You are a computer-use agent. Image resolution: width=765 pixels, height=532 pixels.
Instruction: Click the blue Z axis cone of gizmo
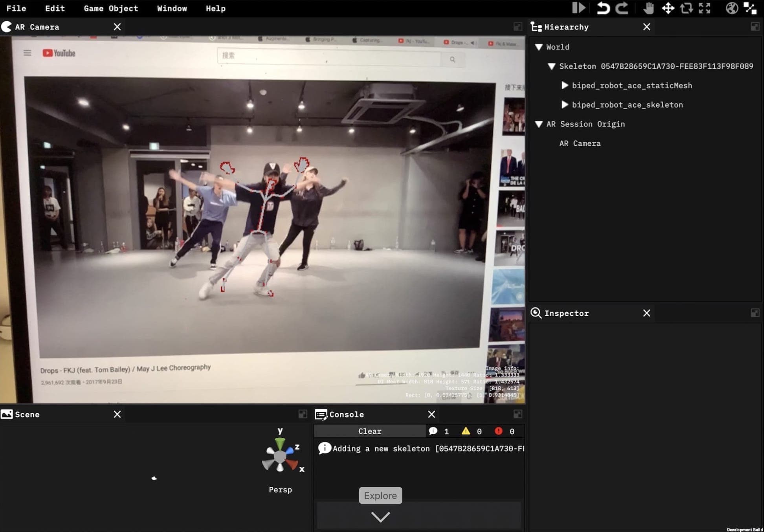click(290, 451)
